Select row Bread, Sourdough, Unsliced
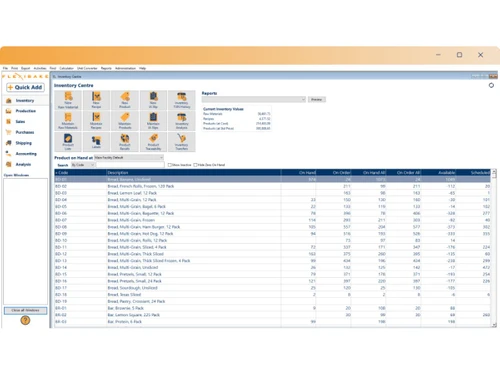The image size is (500, 375). click(272, 288)
